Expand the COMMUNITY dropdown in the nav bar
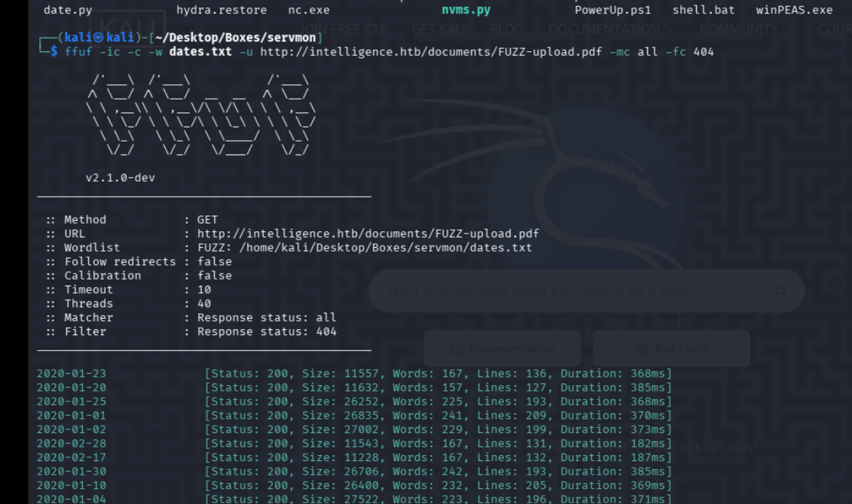This screenshot has height=504, width=852. coord(746,29)
